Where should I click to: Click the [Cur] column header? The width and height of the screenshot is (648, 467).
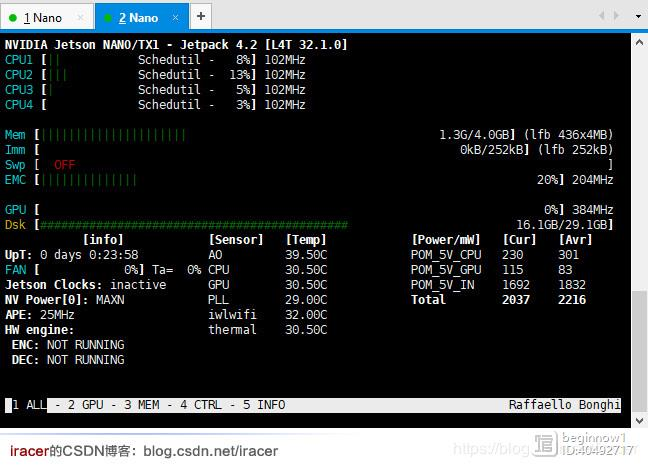(x=519, y=240)
